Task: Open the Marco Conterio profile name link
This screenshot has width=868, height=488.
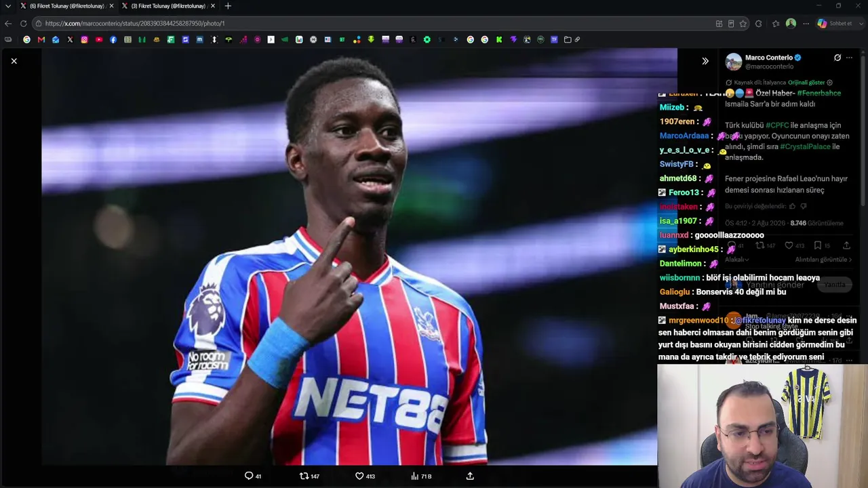Action: click(769, 58)
